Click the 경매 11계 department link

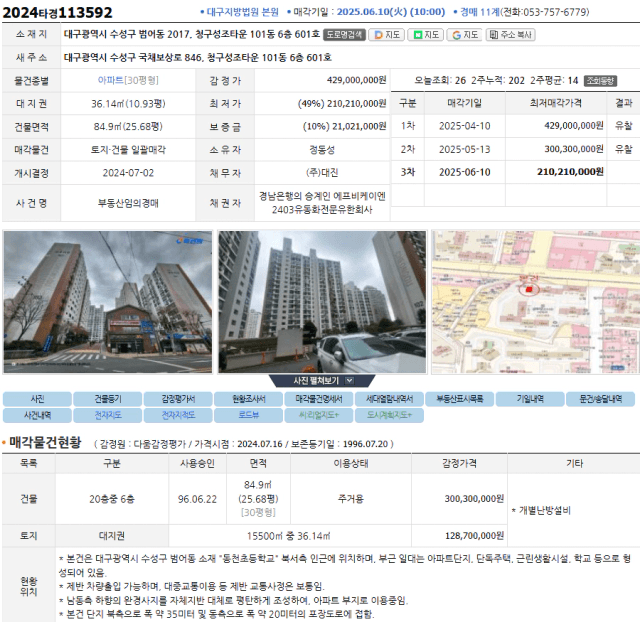pyautogui.click(x=480, y=12)
